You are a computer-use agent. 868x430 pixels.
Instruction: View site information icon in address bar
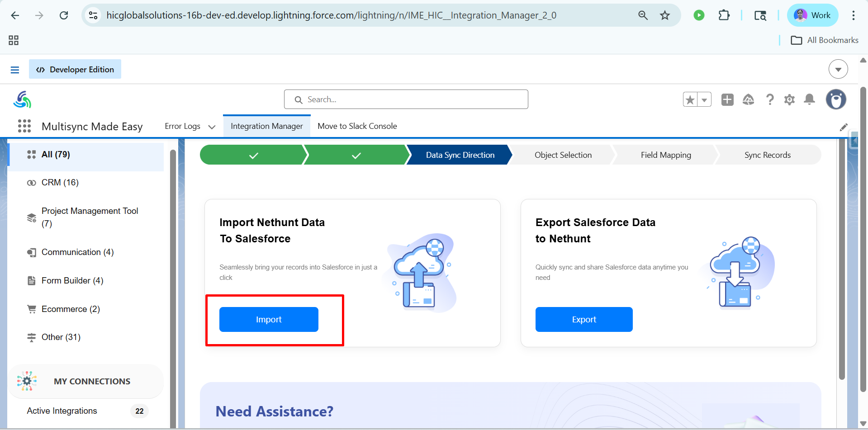tap(93, 15)
